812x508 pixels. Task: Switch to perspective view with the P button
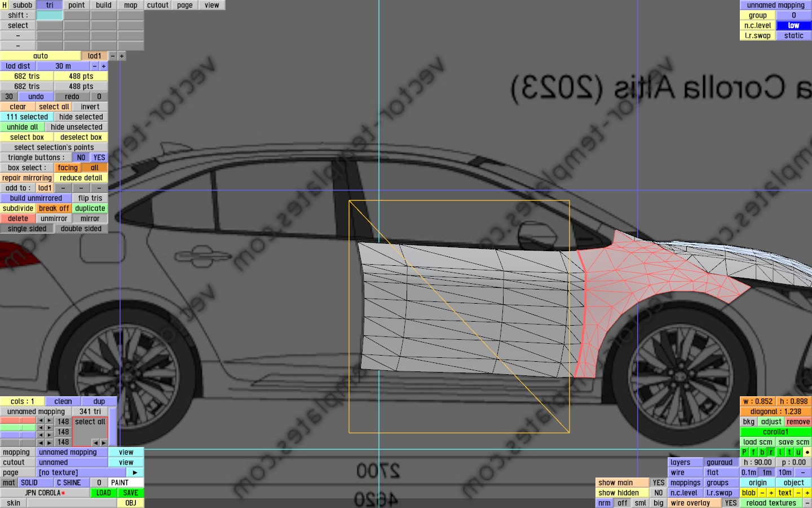tap(744, 452)
